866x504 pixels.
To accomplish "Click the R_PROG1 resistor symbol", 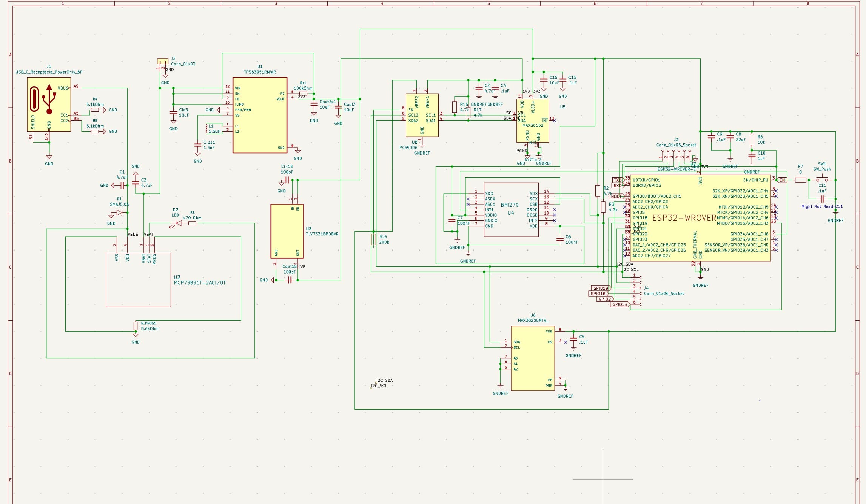I will pos(136,326).
